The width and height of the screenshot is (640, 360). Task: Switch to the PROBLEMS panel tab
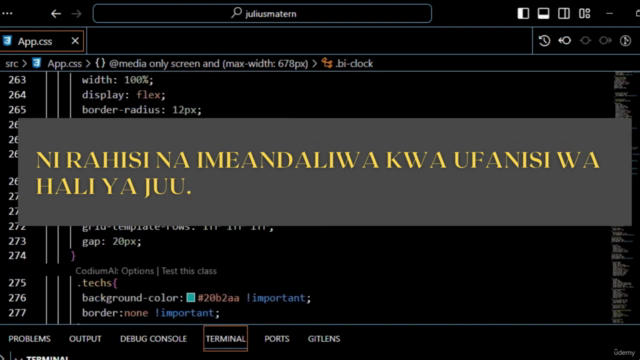click(x=29, y=339)
